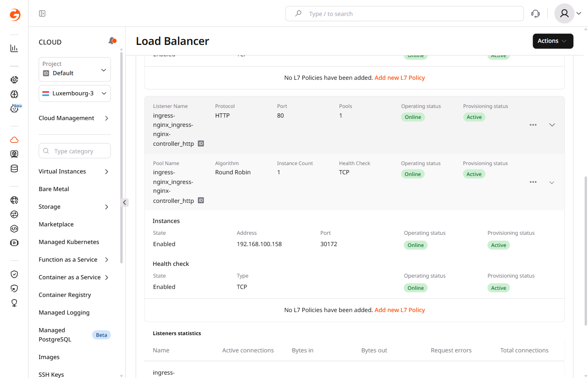Select instance address 192.168.100.158
Screen dimensions: 588x378
[259, 244]
